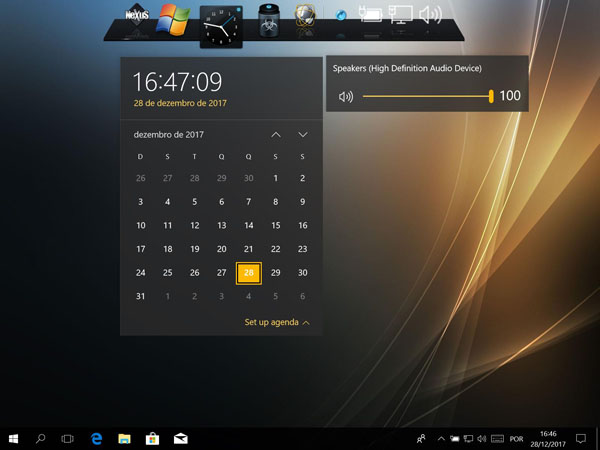
Task: Open the biohazard recycle bin in the dock
Action: pos(268,19)
